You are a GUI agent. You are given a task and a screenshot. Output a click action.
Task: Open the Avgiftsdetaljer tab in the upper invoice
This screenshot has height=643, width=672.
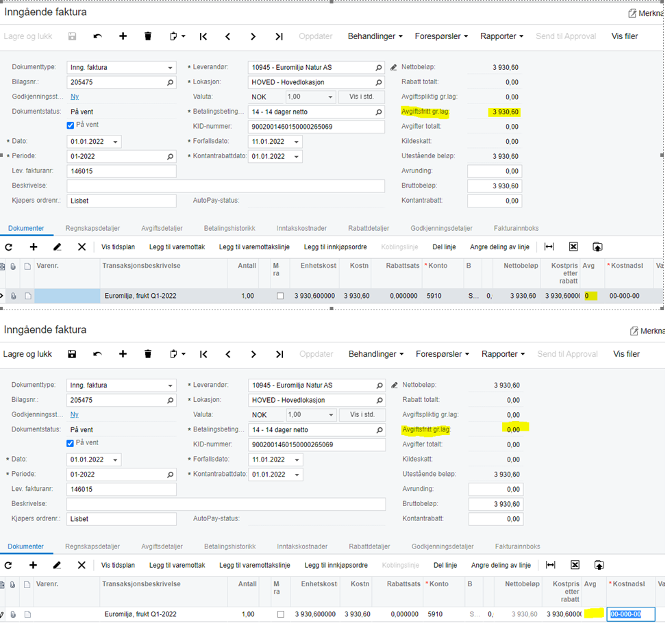tap(162, 228)
